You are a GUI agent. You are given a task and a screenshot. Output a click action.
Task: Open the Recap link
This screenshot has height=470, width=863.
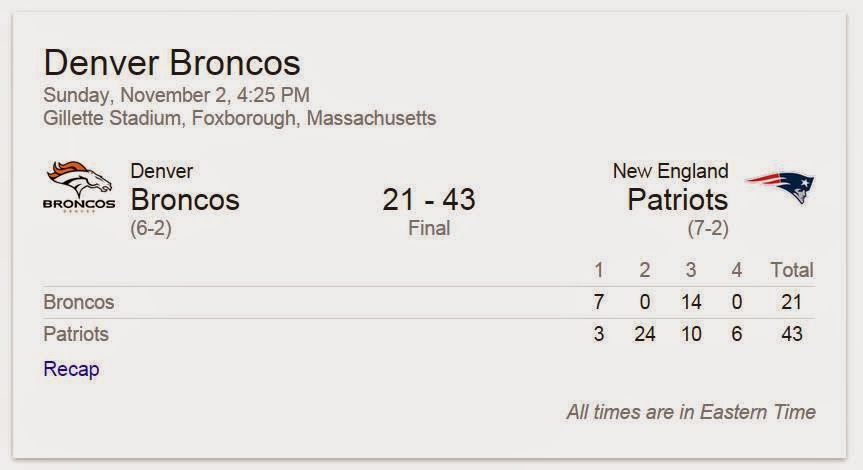(x=71, y=369)
